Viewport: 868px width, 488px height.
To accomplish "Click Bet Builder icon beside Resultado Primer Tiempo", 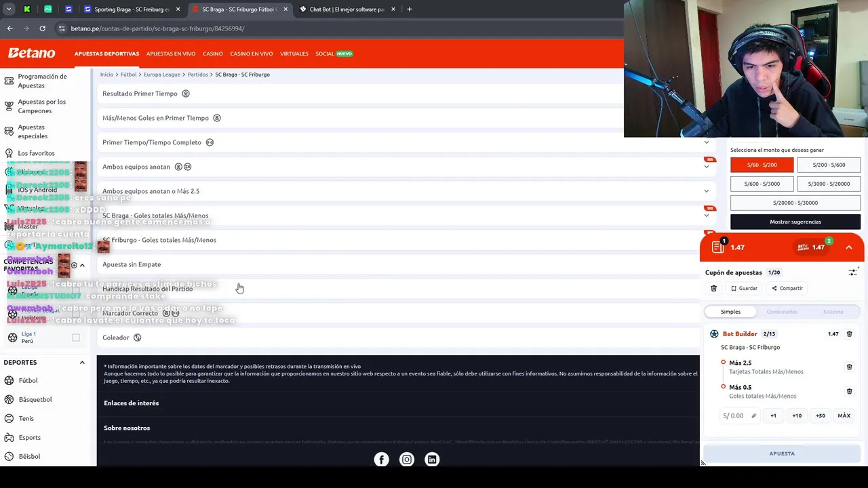I will [186, 94].
